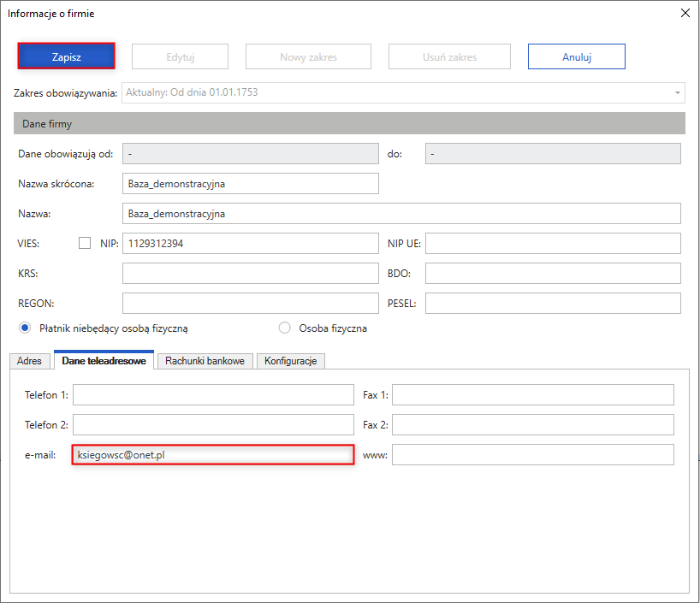Enable the VIES checkbox
This screenshot has height=603, width=700.
(x=85, y=243)
